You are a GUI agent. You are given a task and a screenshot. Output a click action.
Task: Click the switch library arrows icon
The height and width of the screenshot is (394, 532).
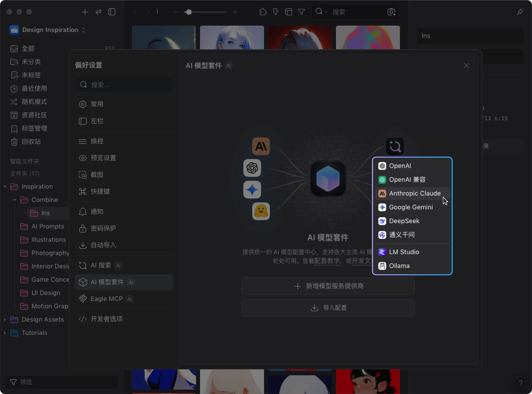[98, 12]
